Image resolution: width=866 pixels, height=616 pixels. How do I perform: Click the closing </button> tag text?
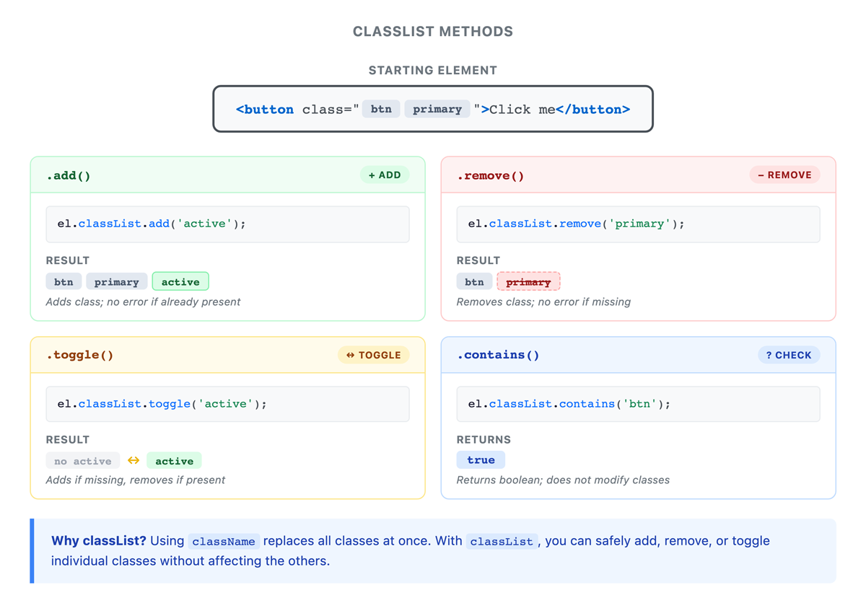592,110
